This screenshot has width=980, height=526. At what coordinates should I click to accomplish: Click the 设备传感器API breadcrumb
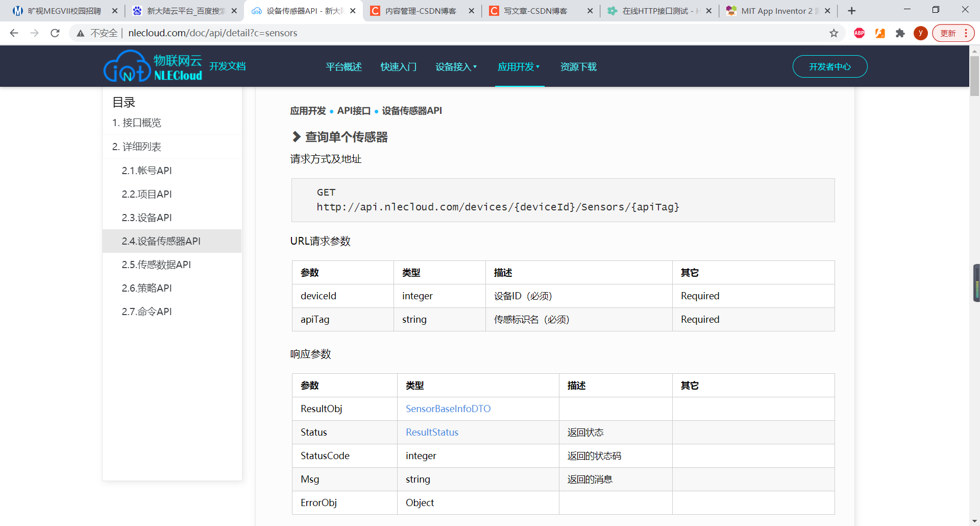point(412,111)
